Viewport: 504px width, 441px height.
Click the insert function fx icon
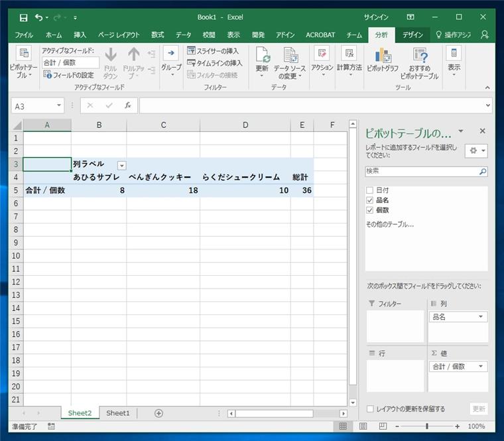(127, 105)
